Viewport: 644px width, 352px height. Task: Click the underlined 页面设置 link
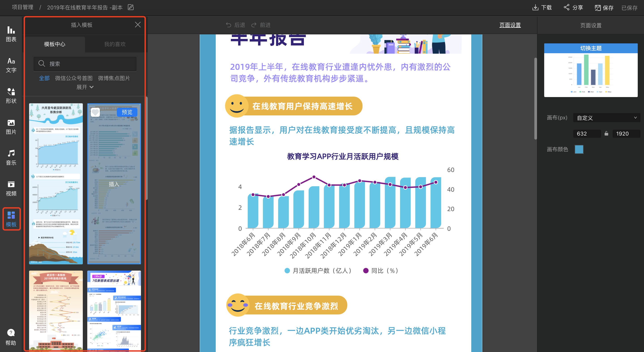coord(510,25)
